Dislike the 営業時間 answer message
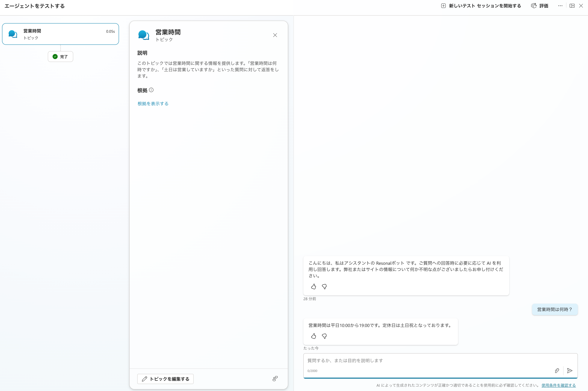Viewport: 588px width, 391px height. (324, 336)
